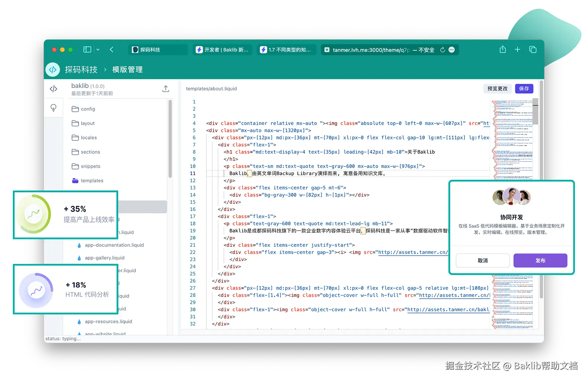Click the 'status: typing...' status text
588x381 pixels.
(63, 339)
